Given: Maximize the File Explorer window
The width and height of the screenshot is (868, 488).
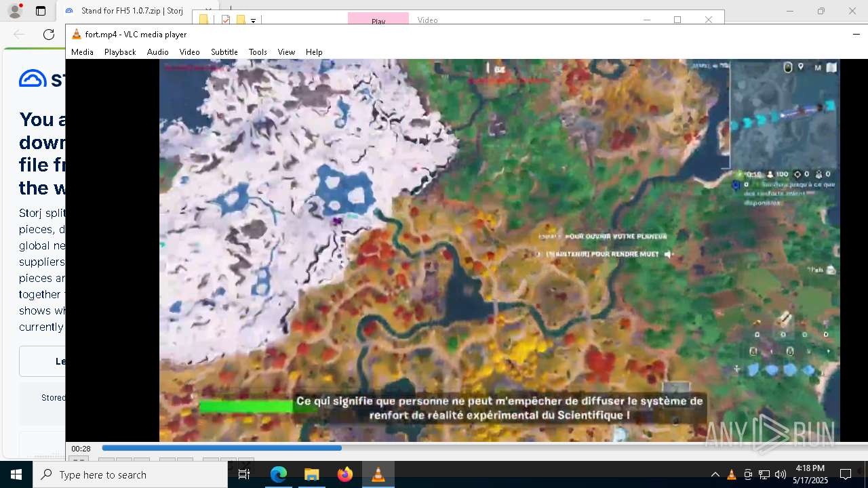Looking at the screenshot, I should point(677,20).
